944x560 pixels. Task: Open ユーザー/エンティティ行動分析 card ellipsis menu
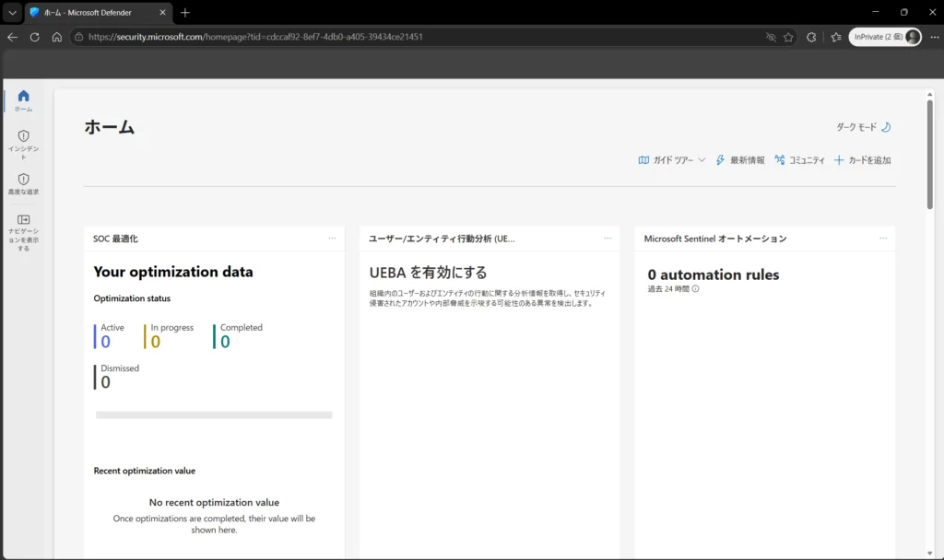coord(608,239)
